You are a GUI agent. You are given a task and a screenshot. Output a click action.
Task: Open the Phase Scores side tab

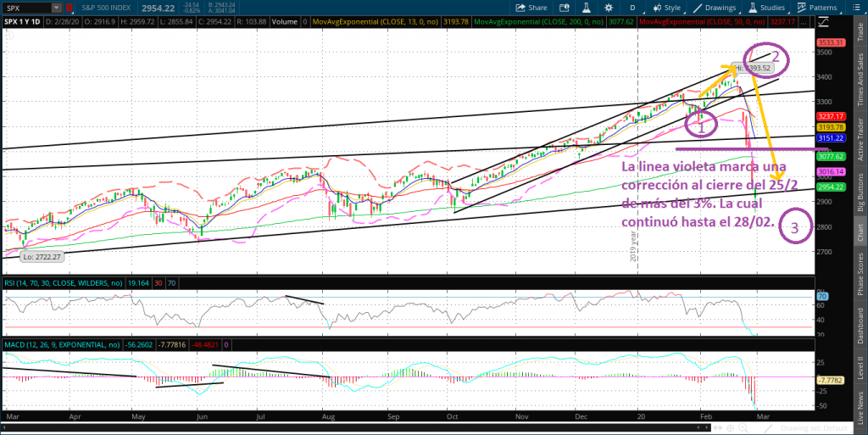point(860,275)
